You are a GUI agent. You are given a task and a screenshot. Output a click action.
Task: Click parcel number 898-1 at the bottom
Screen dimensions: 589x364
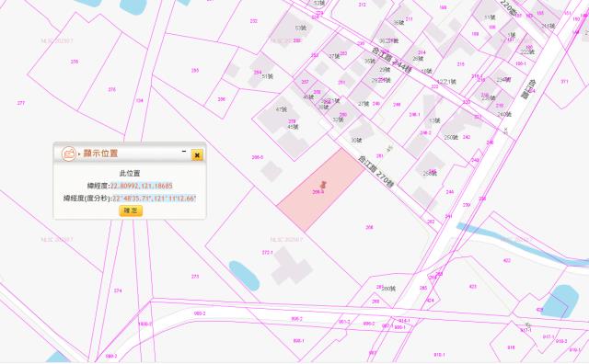tap(298, 341)
